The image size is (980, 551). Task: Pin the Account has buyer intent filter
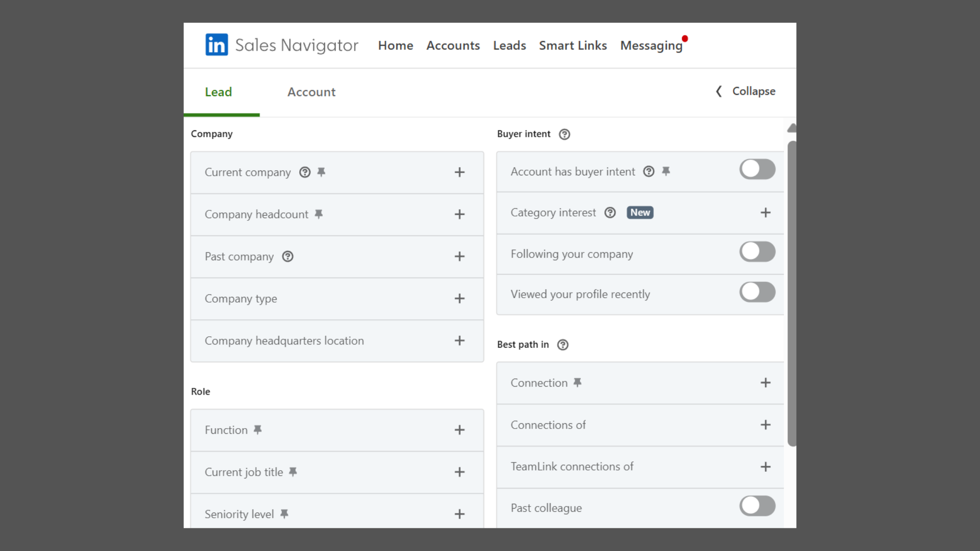666,171
